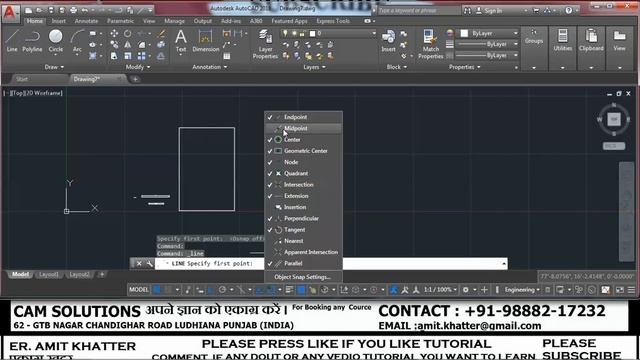Open the Home ribbon tab
Screen dimensions: 640x360
click(x=34, y=21)
